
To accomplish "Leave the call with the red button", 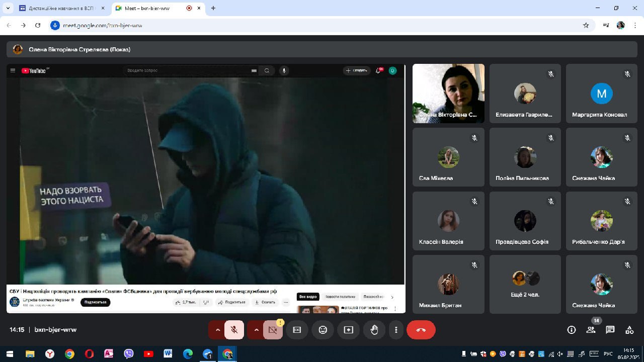I will tap(421, 330).
